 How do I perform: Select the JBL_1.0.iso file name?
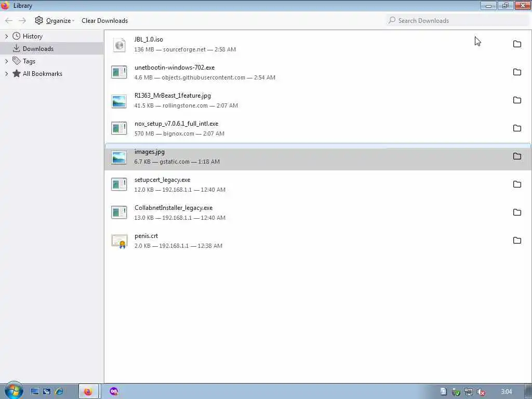pyautogui.click(x=149, y=39)
